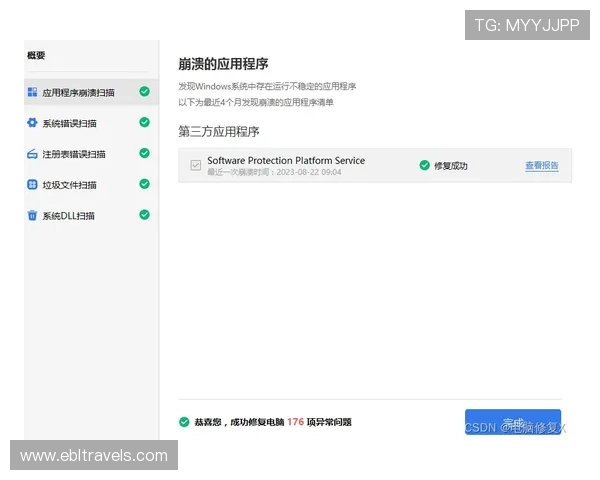
Task: Click the 崩溃的应用程序 heading
Action: pos(223,64)
